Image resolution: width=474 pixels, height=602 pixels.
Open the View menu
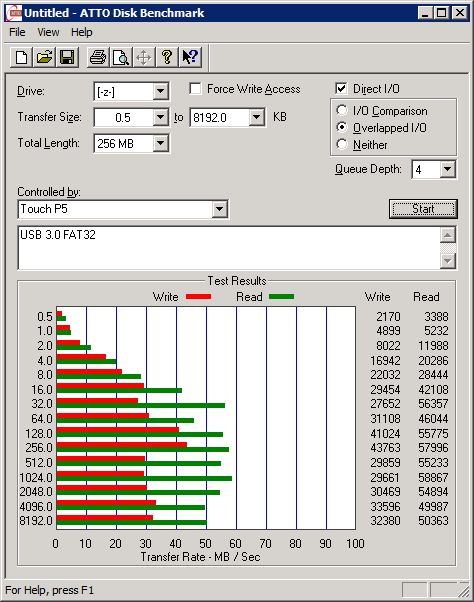[x=48, y=32]
